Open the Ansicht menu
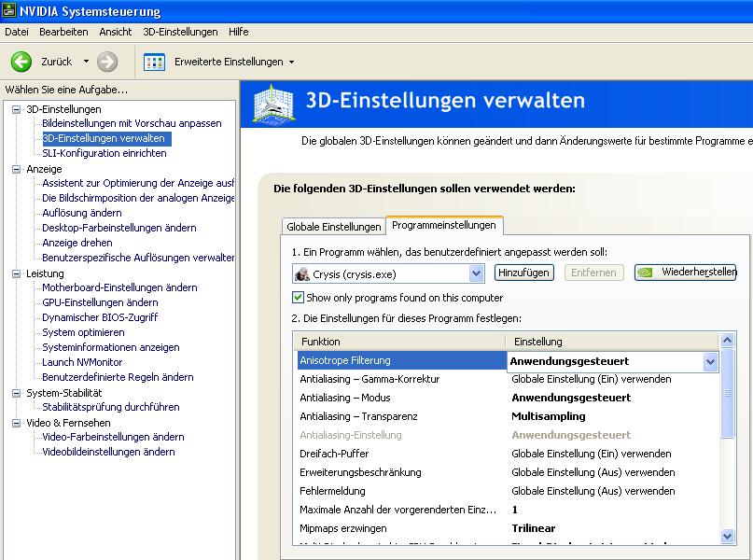This screenshot has height=560, width=753. pos(116,32)
